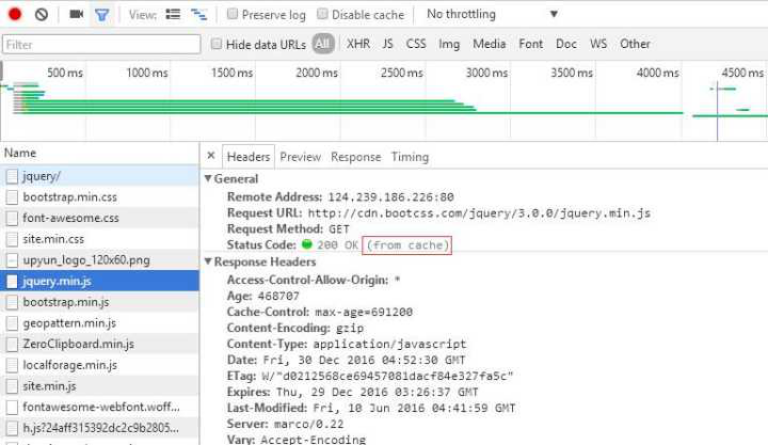Focus the Filter text field
Viewport: 768px width, 445px height.
coord(101,45)
